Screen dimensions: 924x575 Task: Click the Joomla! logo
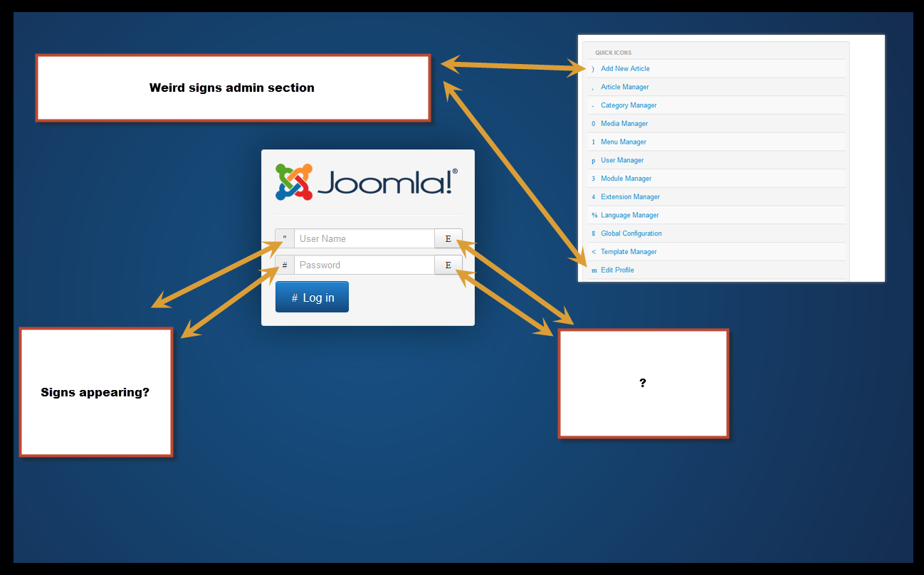(367, 182)
